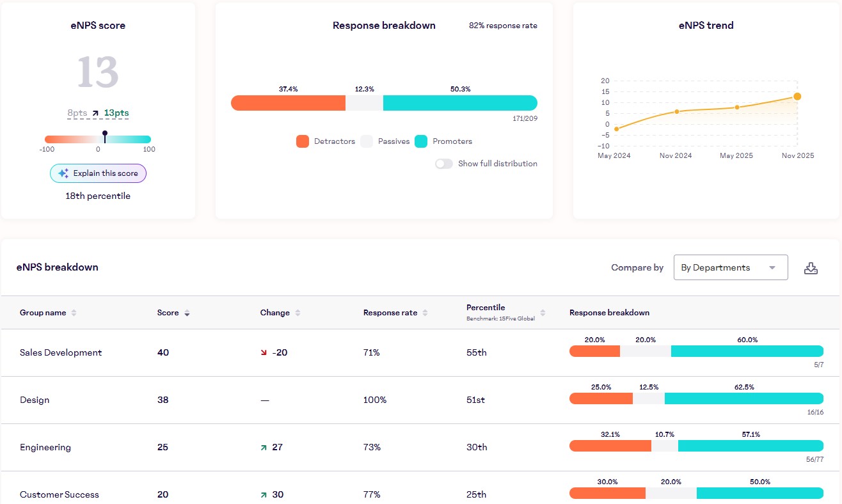Click the green increase arrow beside Engineering's change
This screenshot has width=842, height=504.
264,447
